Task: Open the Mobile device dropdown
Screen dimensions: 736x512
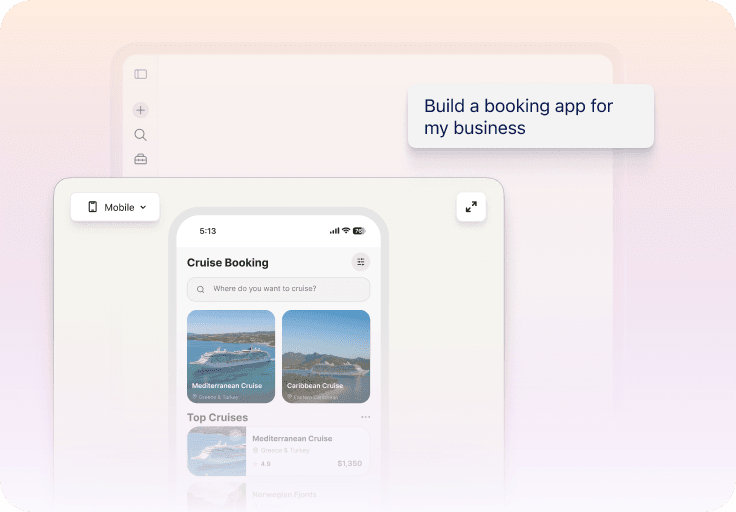Action: (115, 207)
